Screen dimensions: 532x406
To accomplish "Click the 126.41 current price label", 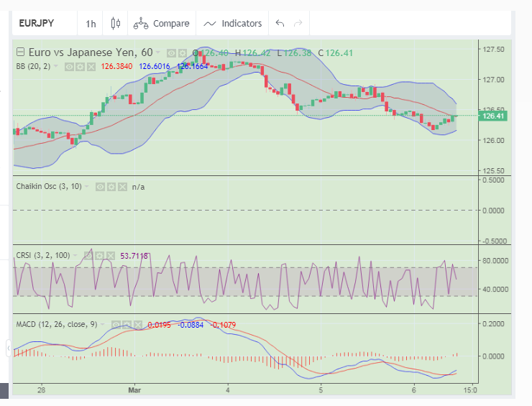I will coord(493,116).
